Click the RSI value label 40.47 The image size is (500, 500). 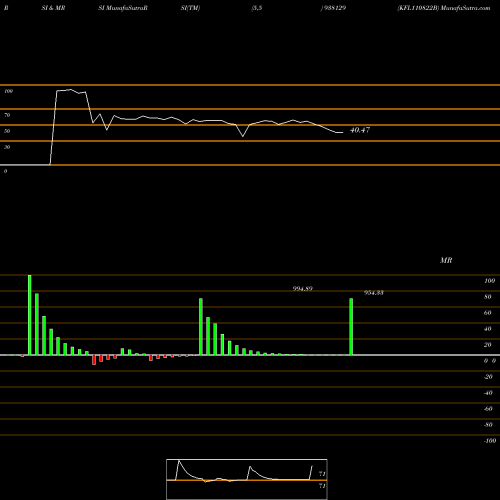click(360, 130)
